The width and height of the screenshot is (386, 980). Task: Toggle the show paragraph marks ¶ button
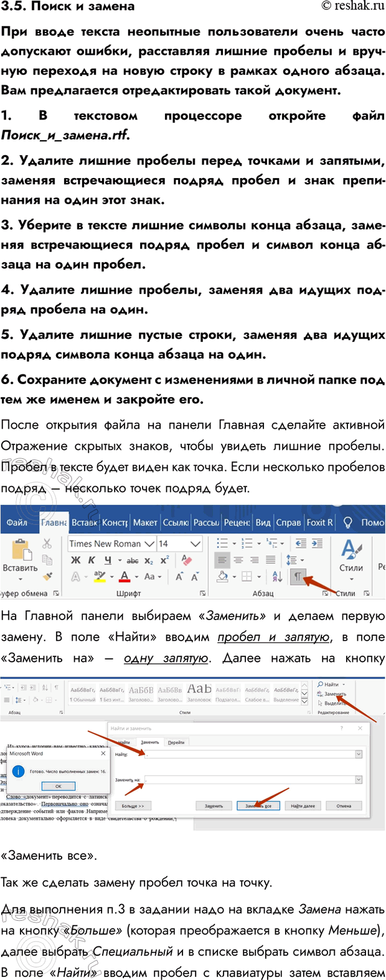pyautogui.click(x=298, y=577)
